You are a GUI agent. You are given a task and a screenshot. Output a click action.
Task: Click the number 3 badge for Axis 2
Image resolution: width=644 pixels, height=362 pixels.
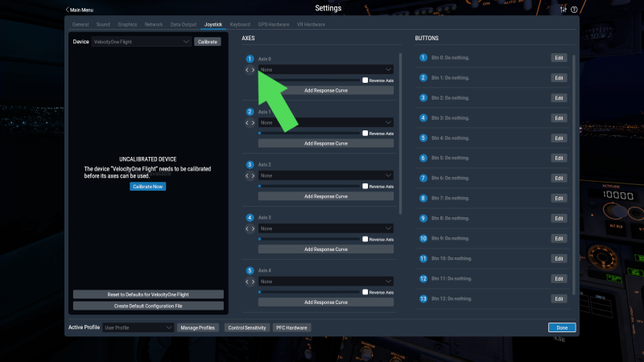tap(250, 165)
